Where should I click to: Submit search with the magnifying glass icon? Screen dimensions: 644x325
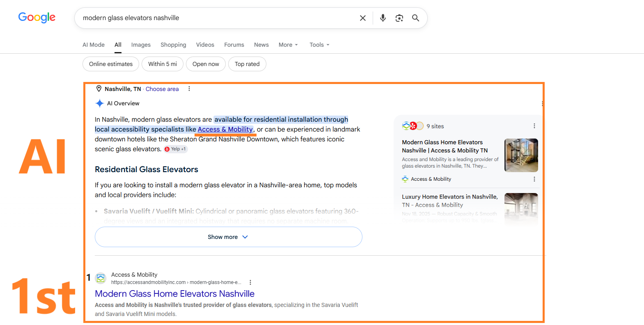pos(416,18)
